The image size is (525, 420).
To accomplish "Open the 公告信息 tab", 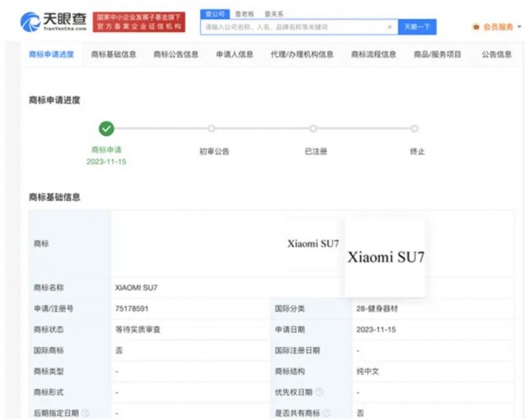I will click(x=496, y=54).
